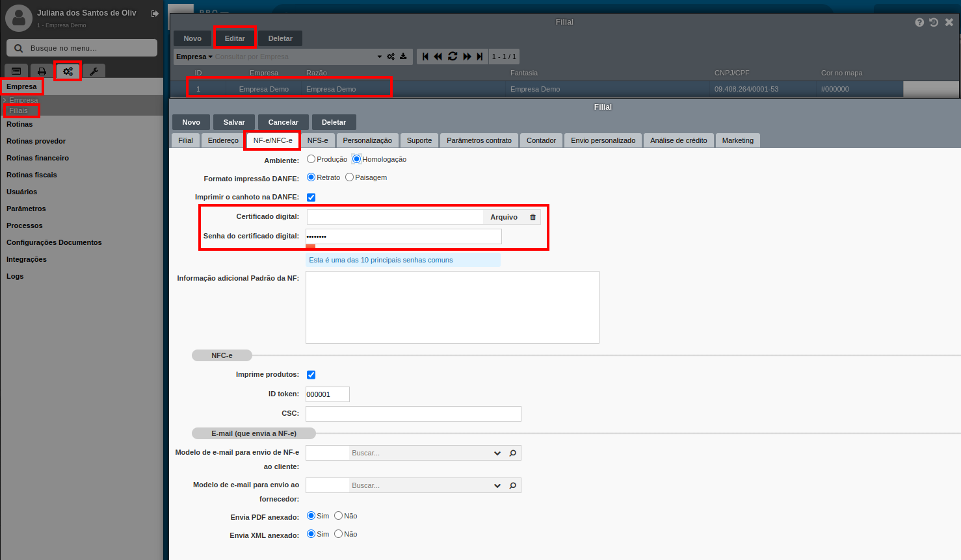Go to last record
Image resolution: width=961 pixels, height=560 pixels.
480,57
